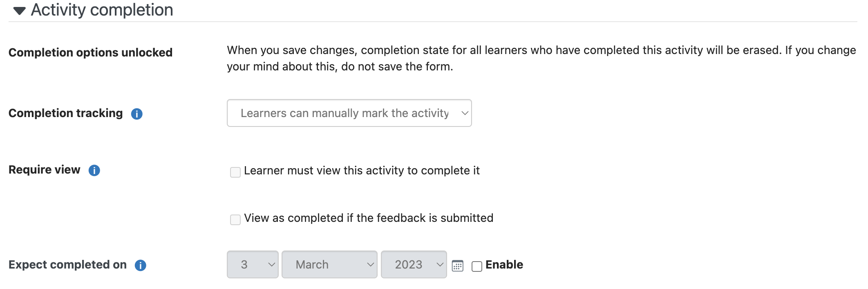Click the Activity completion heading
This screenshot has height=289, width=868.
102,10
